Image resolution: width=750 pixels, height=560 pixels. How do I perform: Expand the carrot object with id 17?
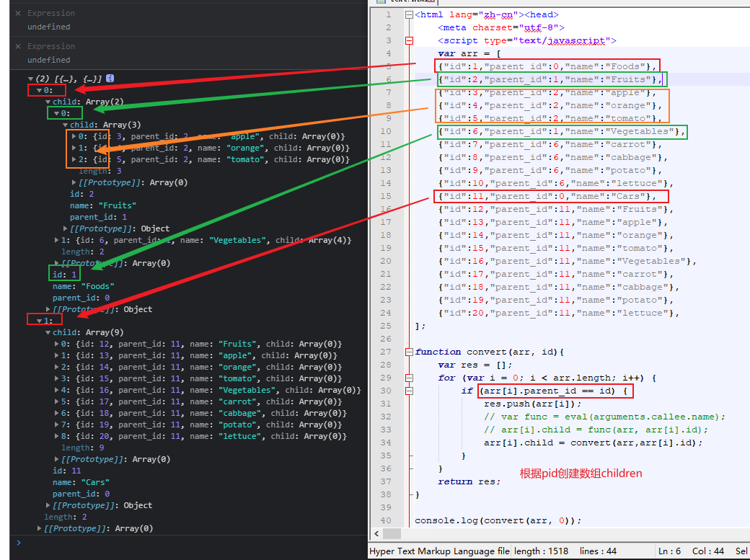tap(56, 401)
